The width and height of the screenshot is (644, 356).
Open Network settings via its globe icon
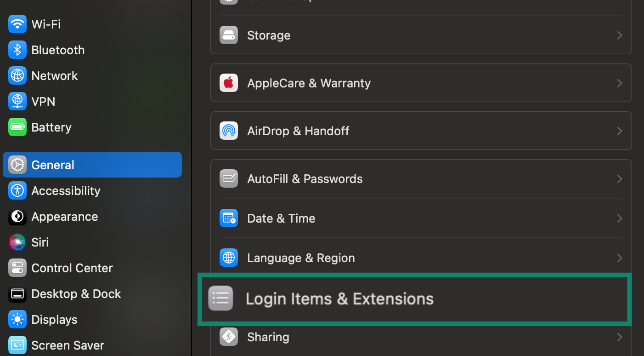[17, 75]
